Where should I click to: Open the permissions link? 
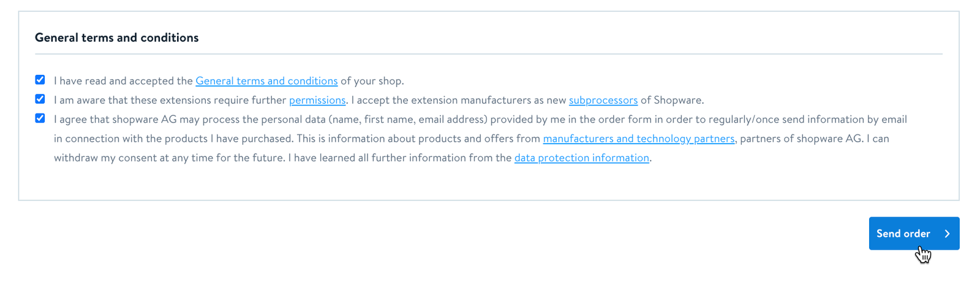click(317, 100)
